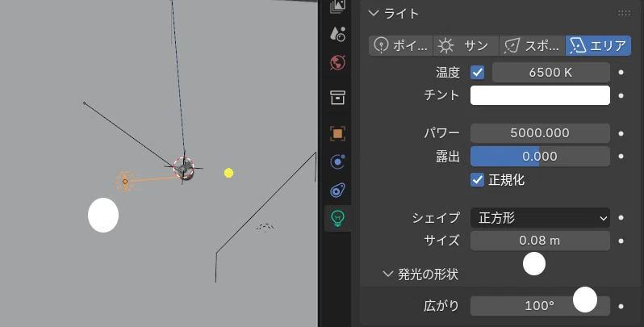Open the チント white tint color swatch
The image size is (644, 327).
[x=540, y=95]
